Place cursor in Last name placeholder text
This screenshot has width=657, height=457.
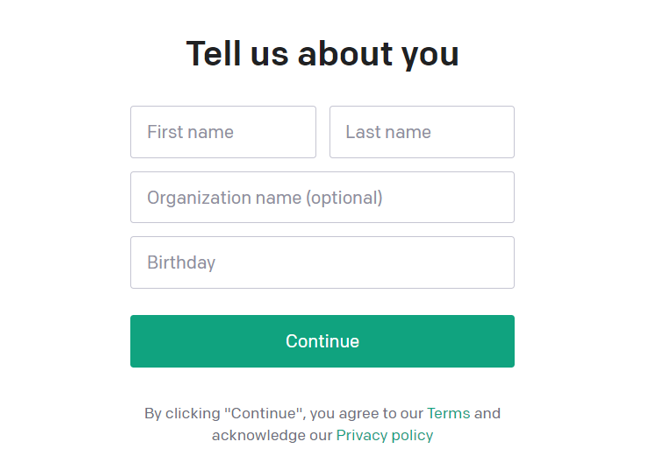pos(388,132)
